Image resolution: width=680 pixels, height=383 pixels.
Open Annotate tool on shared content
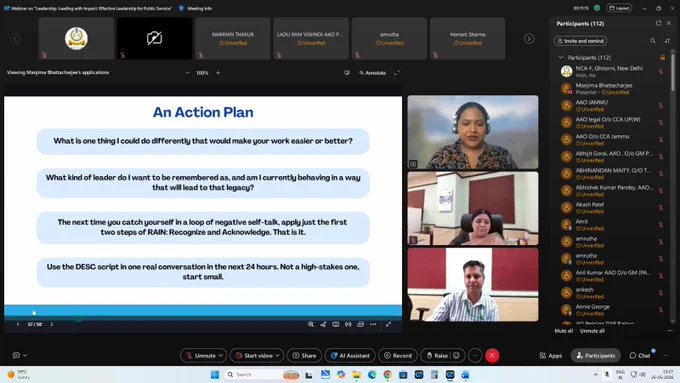pyautogui.click(x=373, y=73)
